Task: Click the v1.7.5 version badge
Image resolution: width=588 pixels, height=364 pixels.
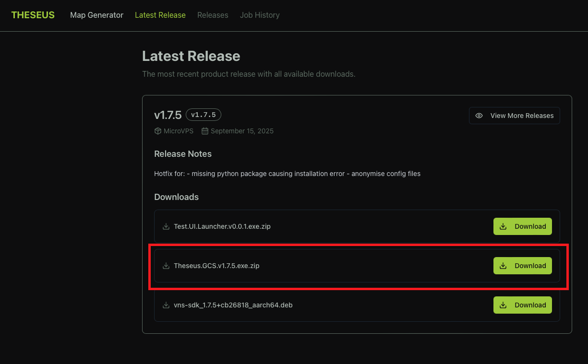Action: click(x=203, y=115)
